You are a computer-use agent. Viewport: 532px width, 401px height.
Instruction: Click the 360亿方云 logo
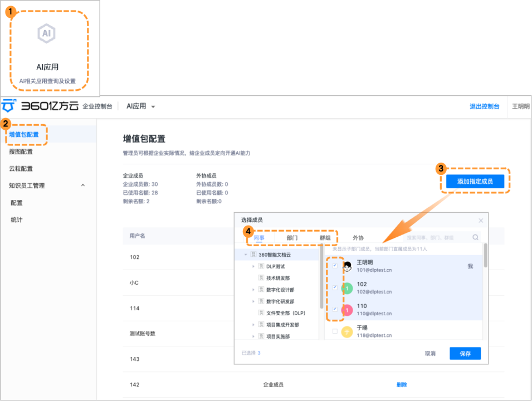[x=40, y=106]
